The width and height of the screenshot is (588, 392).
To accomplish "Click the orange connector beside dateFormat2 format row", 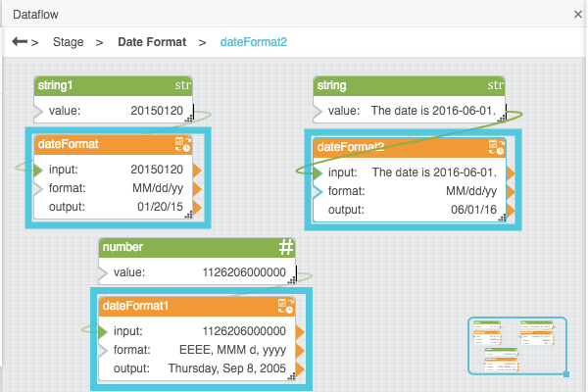I will 511,192.
